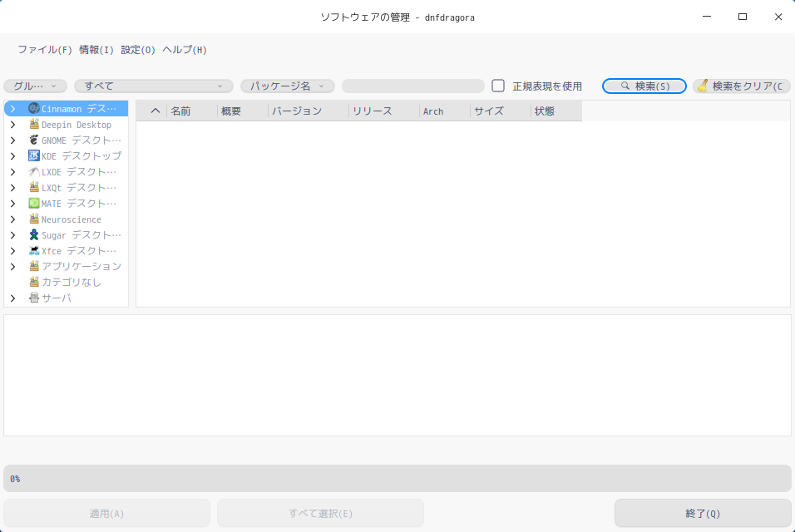Screen dimensions: 795x532
Task: Click the アプリケーション group icon
Action: coord(34,266)
